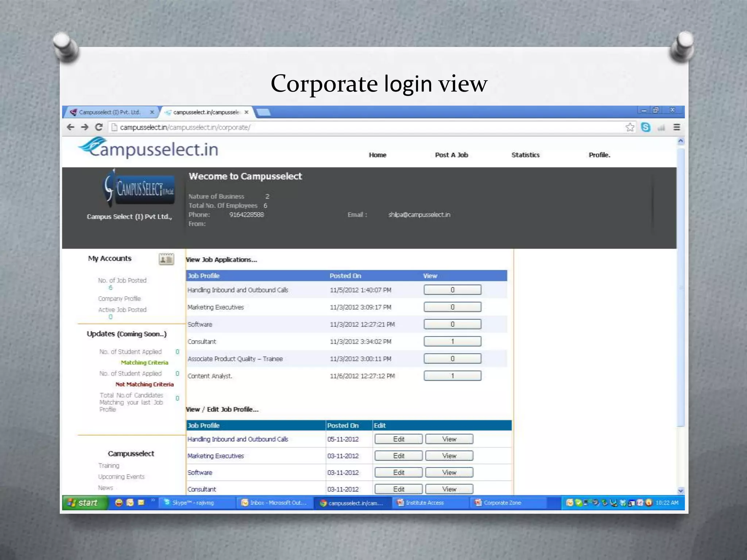The width and height of the screenshot is (747, 560).
Task: Open the Home menu item
Action: (x=378, y=155)
